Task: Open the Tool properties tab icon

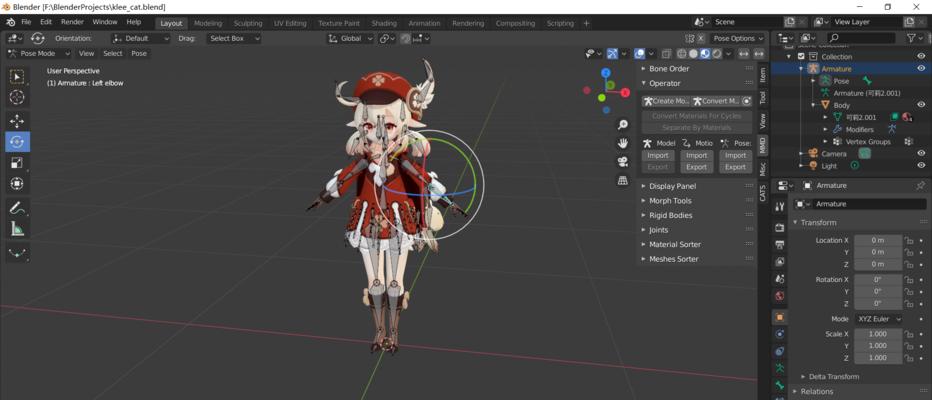Action: (x=780, y=206)
